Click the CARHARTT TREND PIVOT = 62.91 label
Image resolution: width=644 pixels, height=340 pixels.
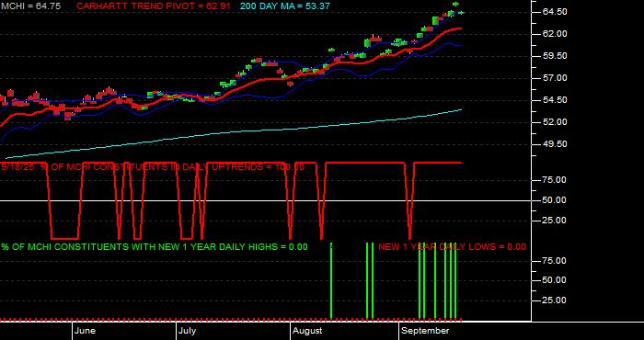(x=154, y=6)
